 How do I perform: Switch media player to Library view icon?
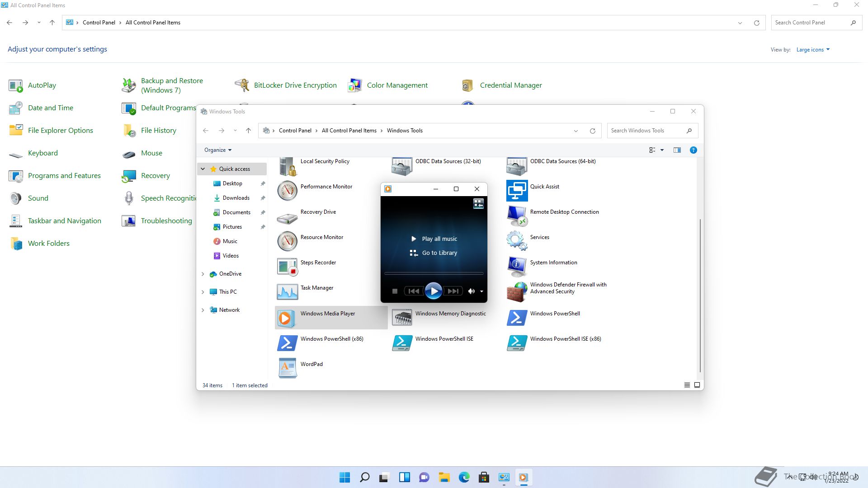tap(478, 204)
